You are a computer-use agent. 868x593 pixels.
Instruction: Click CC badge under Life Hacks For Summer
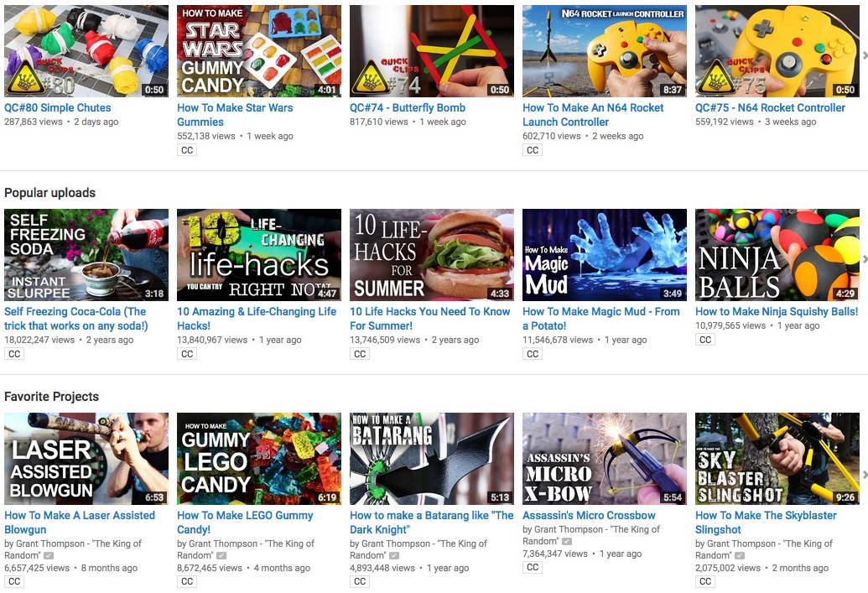click(x=360, y=354)
